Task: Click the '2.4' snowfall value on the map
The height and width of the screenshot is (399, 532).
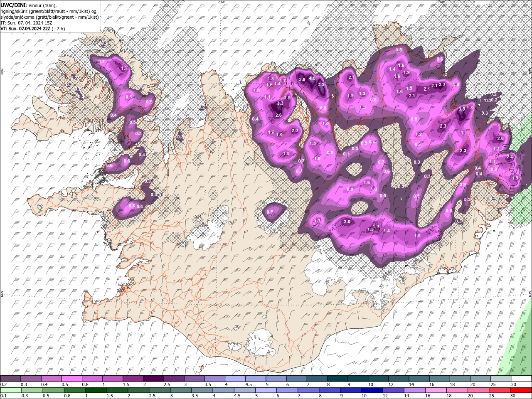Action: [510, 157]
